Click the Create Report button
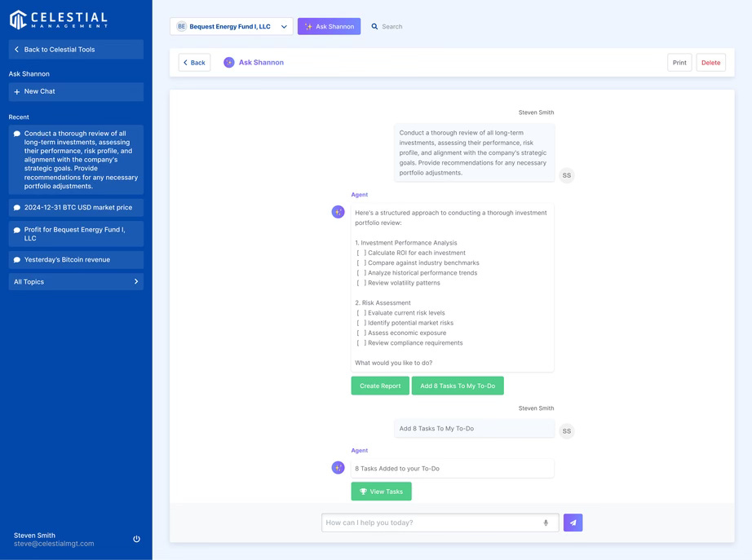This screenshot has height=560, width=752. point(380,386)
